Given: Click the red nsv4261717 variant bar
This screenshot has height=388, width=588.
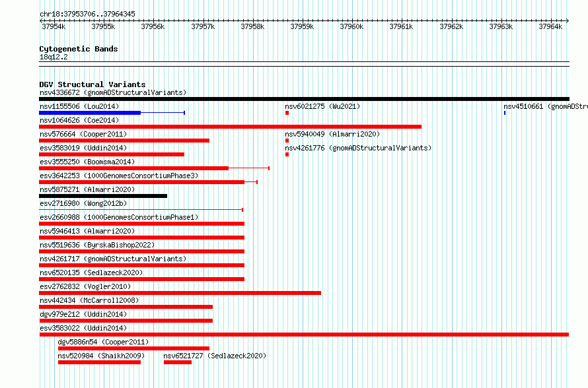Looking at the screenshot, I should click(x=142, y=265).
